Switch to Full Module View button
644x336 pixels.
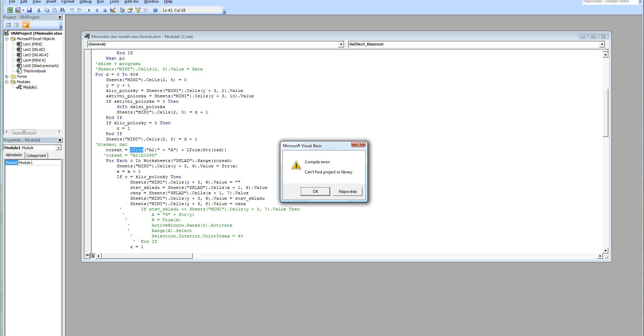pyautogui.click(x=92, y=256)
